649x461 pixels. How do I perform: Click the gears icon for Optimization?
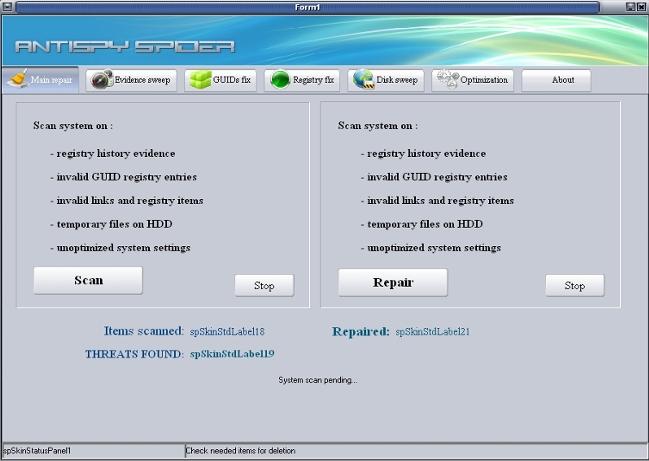447,80
